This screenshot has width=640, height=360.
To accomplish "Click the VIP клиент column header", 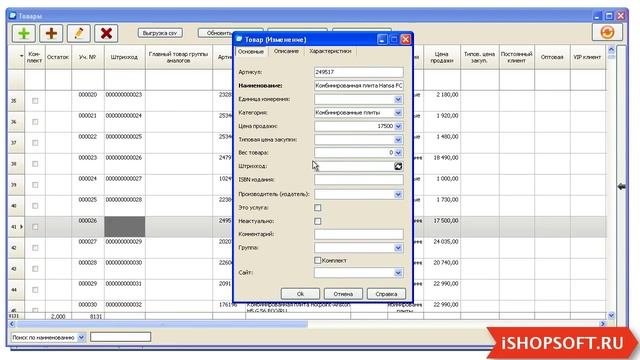I will coord(587,57).
